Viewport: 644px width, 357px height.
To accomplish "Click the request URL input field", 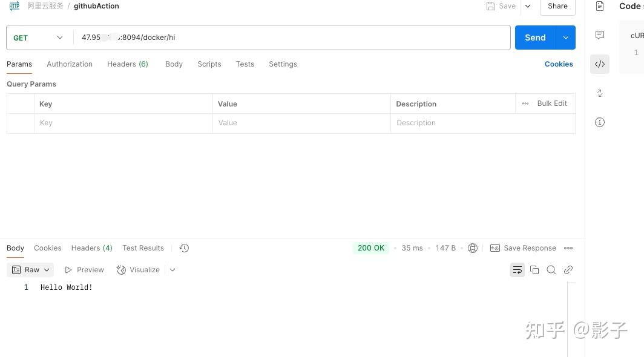I will 292,38.
